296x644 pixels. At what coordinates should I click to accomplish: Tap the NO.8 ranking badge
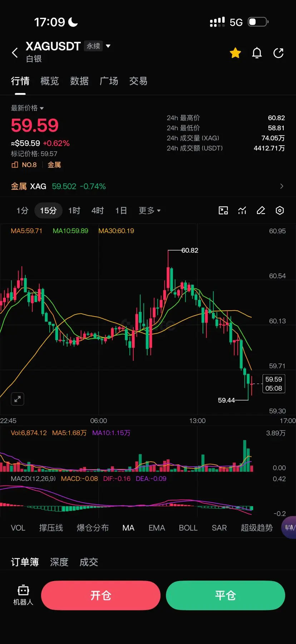click(24, 165)
